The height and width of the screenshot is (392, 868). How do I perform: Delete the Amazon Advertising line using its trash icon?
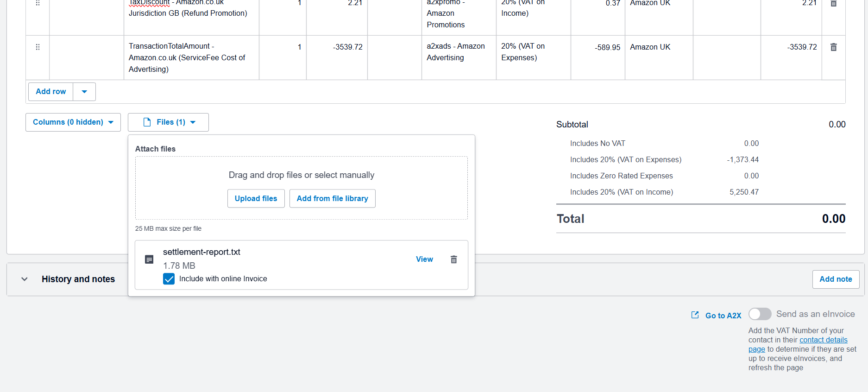[x=833, y=47]
